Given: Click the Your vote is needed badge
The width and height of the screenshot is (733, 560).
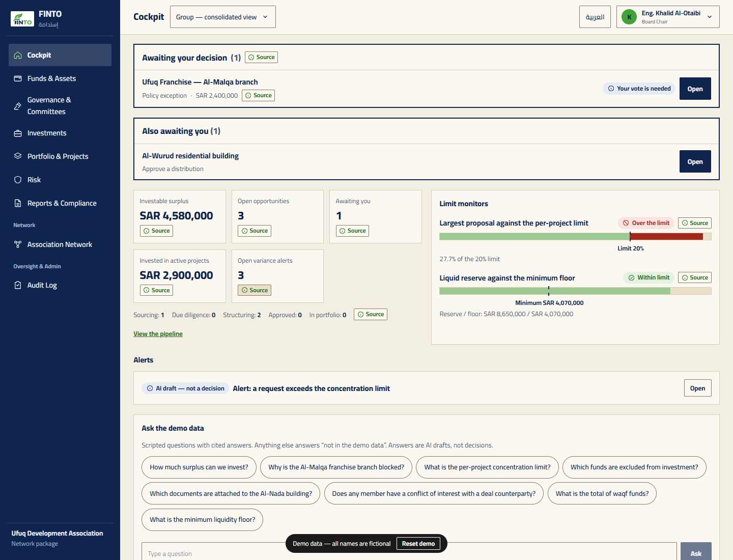Looking at the screenshot, I should click(639, 89).
